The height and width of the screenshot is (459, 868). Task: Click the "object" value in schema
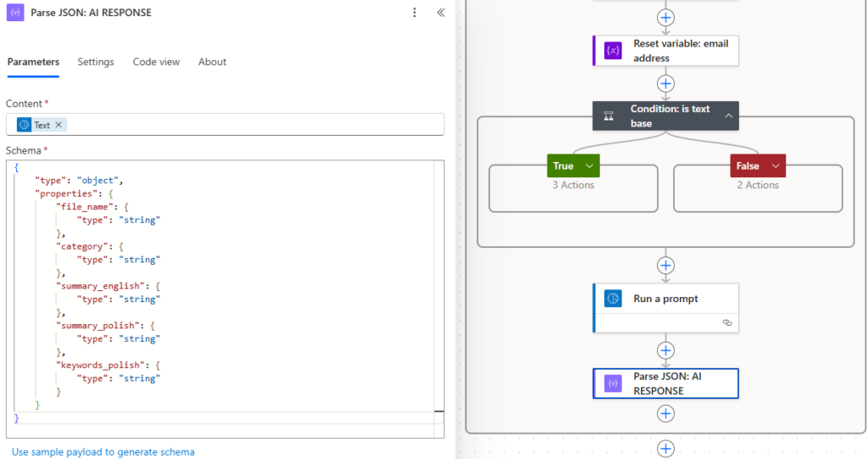[97, 180]
